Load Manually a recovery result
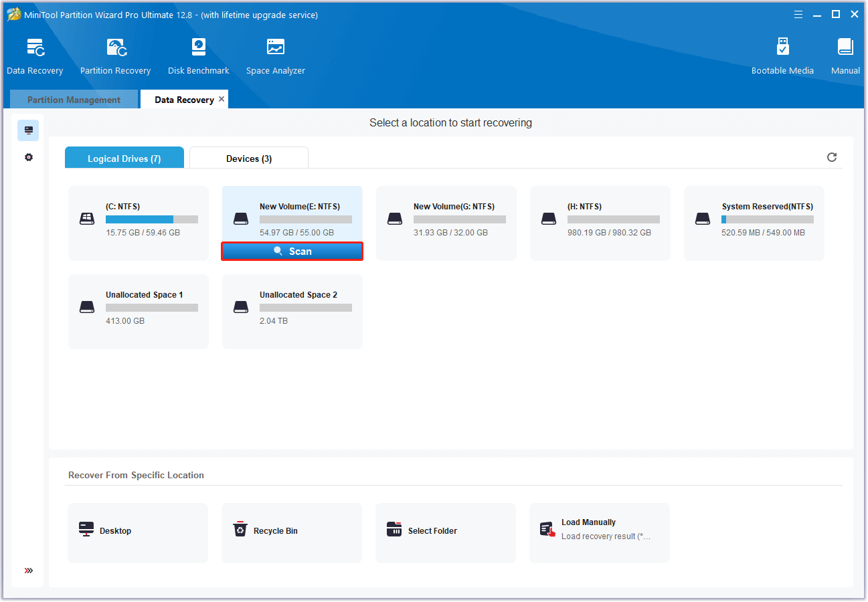The width and height of the screenshot is (868, 602). tap(600, 533)
